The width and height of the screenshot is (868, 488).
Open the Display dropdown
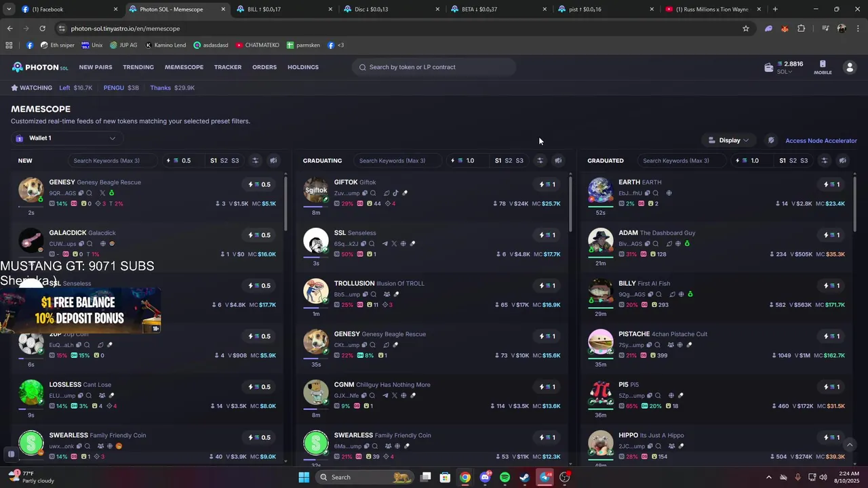pyautogui.click(x=728, y=140)
